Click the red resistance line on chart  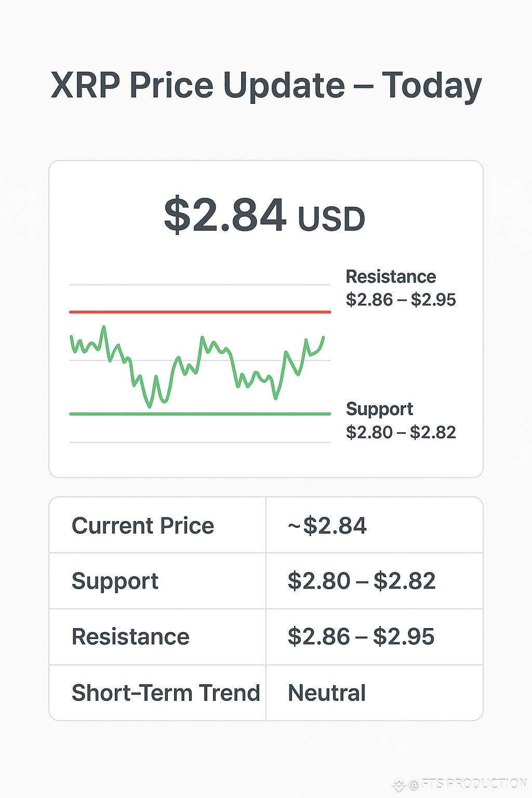(200, 312)
